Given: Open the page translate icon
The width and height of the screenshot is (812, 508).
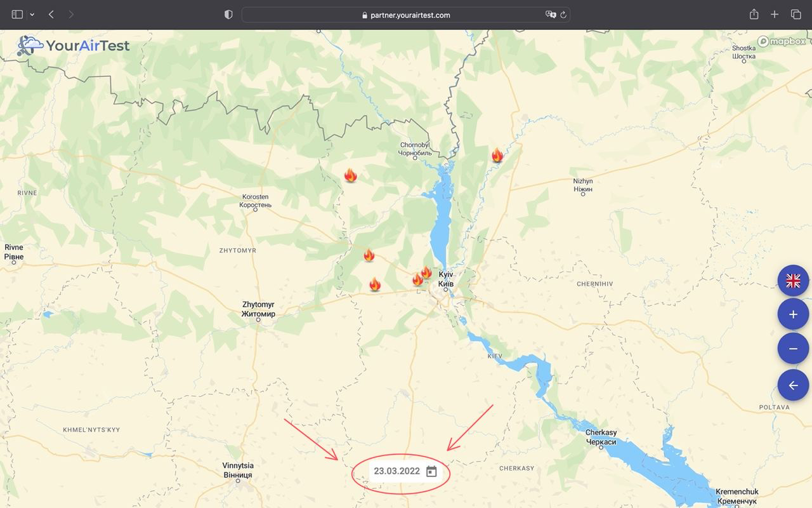Looking at the screenshot, I should [x=551, y=15].
